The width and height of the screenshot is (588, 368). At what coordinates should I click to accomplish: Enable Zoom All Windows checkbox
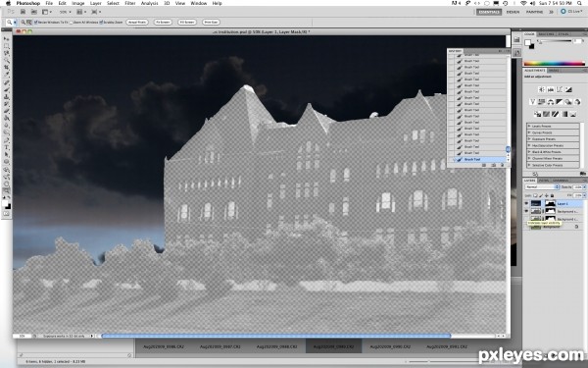pyautogui.click(x=72, y=23)
